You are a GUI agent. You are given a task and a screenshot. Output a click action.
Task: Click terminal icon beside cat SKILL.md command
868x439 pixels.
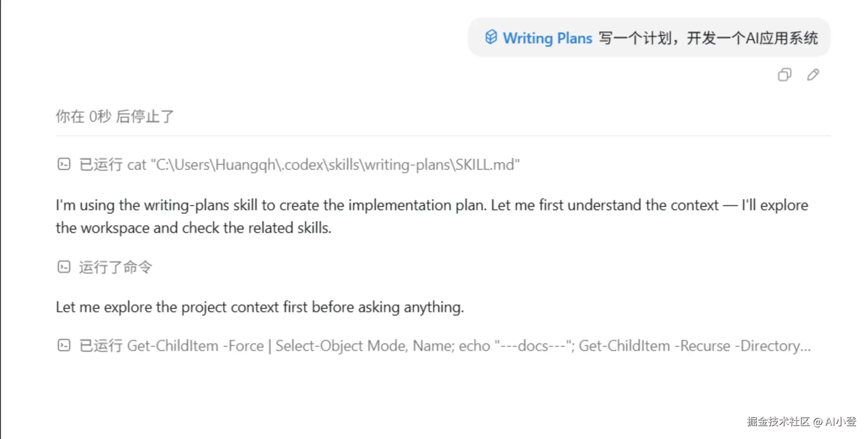pyautogui.click(x=64, y=164)
